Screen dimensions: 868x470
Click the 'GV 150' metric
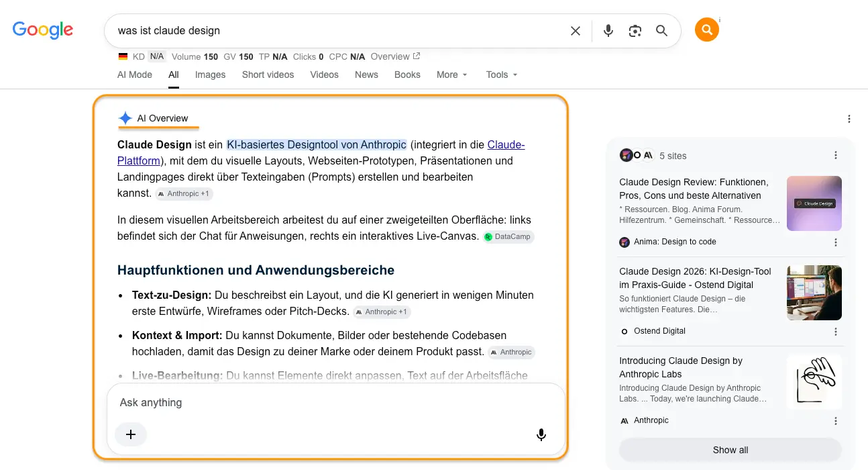[x=238, y=56]
